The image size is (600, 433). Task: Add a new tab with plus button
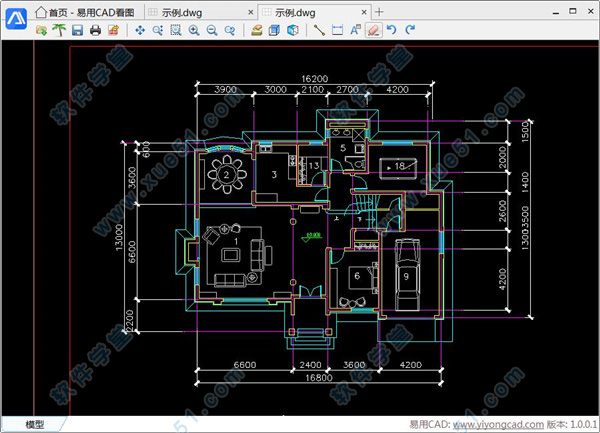point(379,11)
